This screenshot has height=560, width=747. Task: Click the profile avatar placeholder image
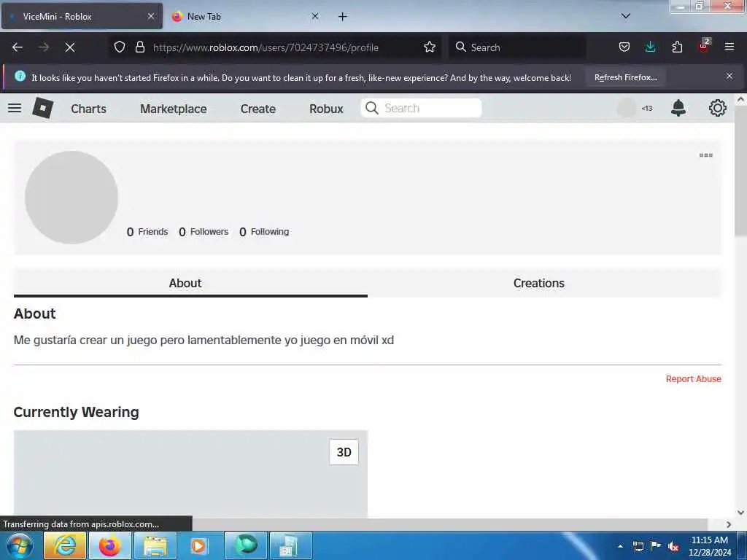tap(71, 198)
